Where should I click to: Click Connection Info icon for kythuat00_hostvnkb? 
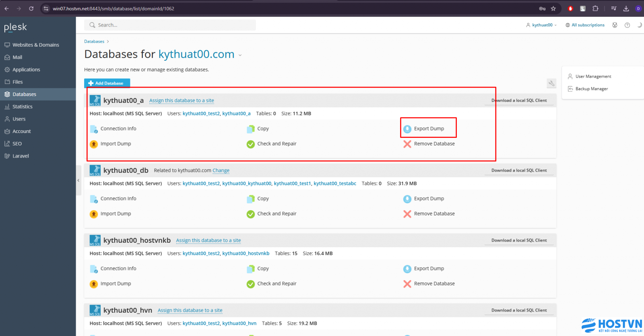point(94,269)
